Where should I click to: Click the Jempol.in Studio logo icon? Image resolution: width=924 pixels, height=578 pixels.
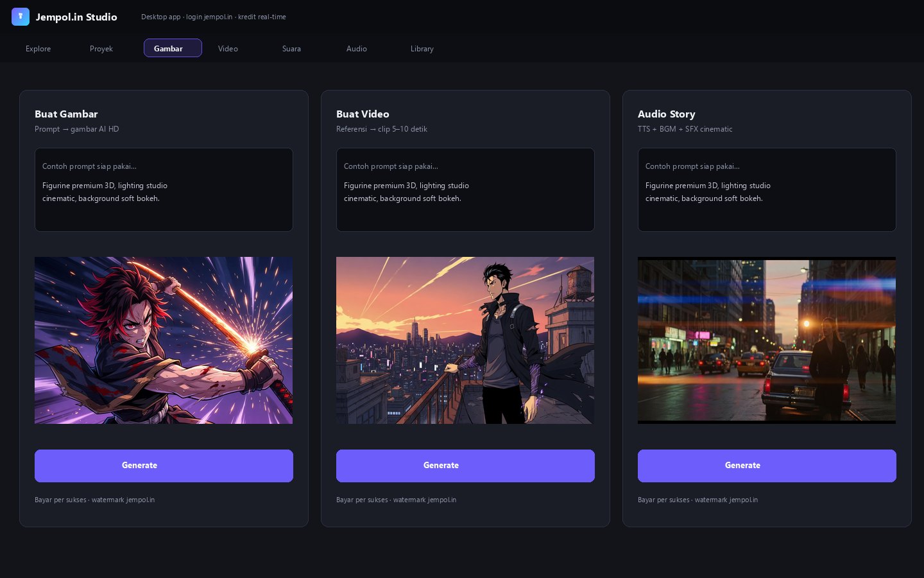tap(21, 17)
